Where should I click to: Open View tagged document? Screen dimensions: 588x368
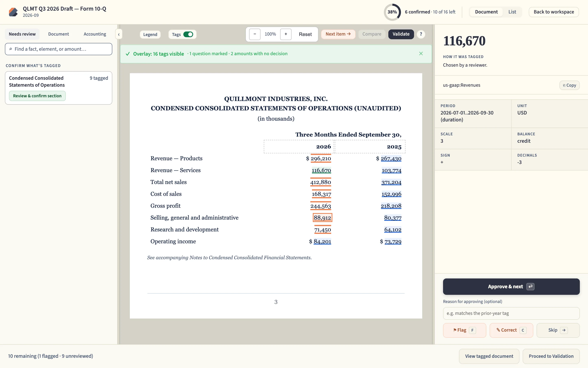point(489,356)
